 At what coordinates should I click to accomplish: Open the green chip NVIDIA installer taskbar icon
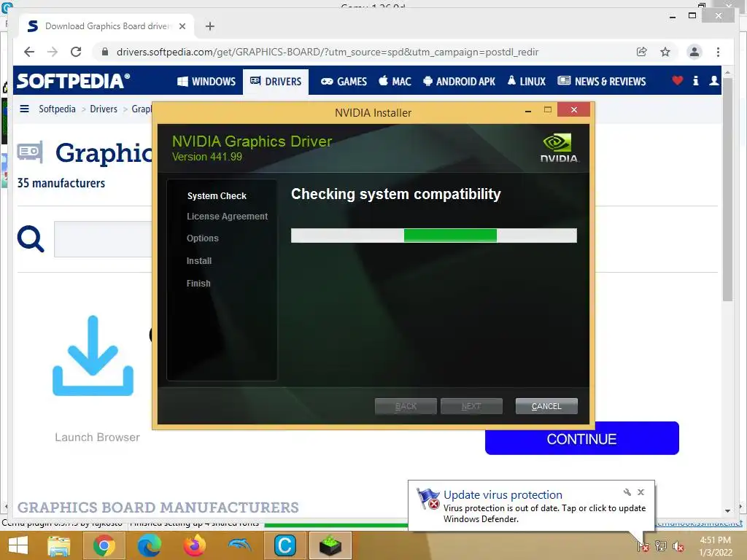click(x=330, y=545)
